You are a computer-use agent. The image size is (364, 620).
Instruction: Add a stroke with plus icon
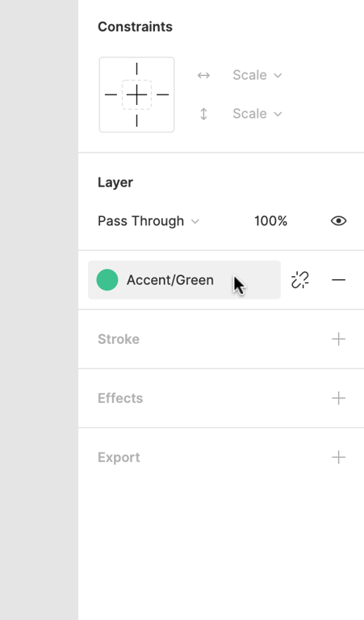click(339, 339)
